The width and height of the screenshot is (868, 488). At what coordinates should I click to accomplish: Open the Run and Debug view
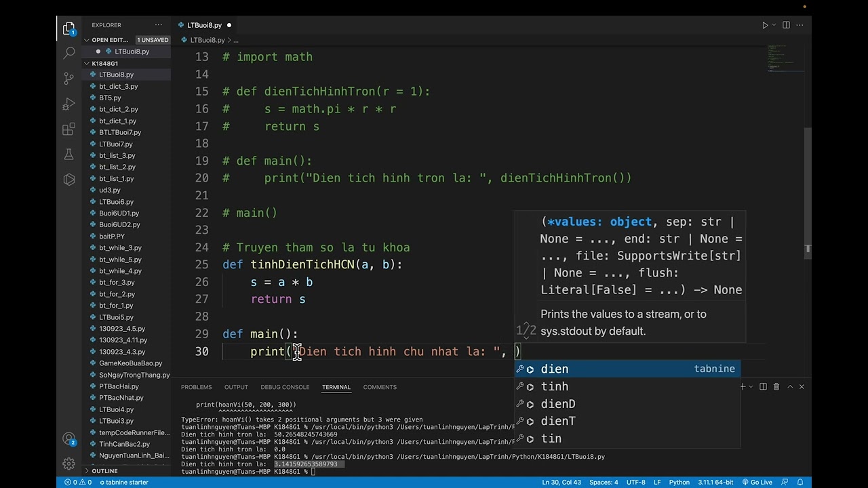coord(68,104)
